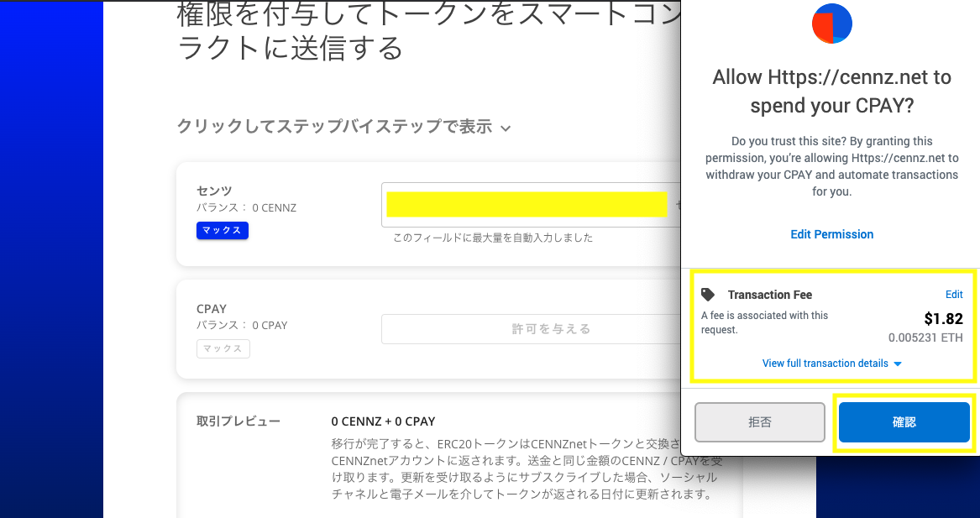Click the cennz.net circular site logo
The image size is (980, 518).
point(831,24)
